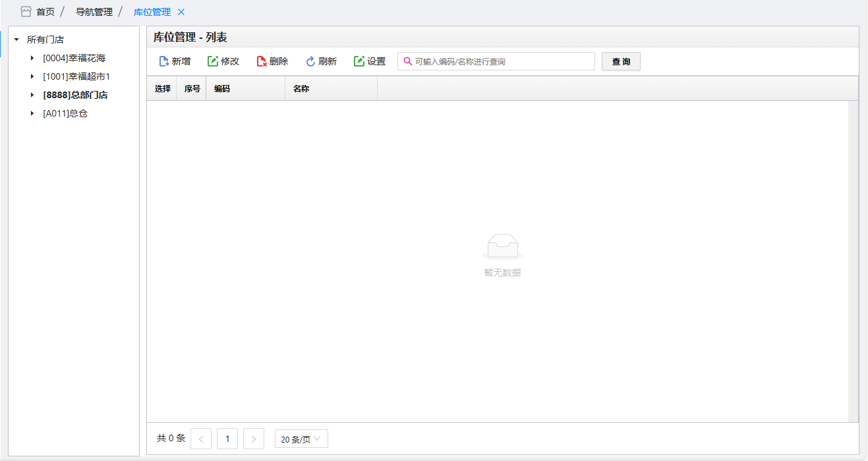Click the 新增 (Add) document icon
This screenshot has width=868, height=461.
(x=163, y=61)
